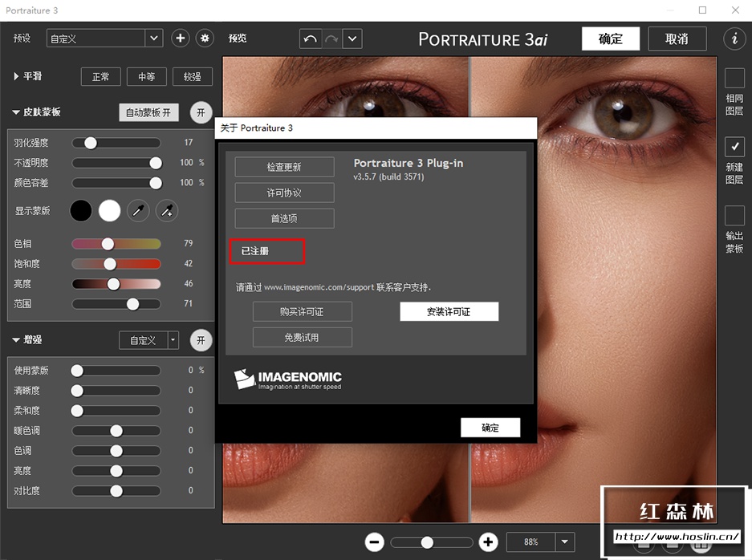Screen dimensions: 752x560
Task: Click the top 确定 button in main window
Action: point(611,39)
